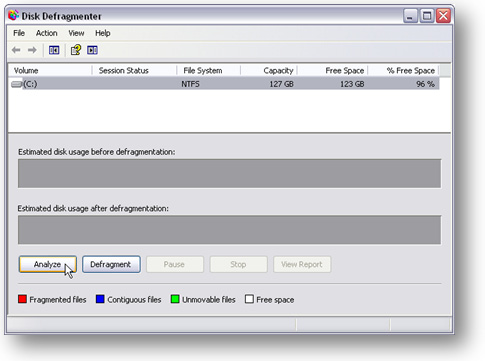Open the Help toolbar icon
The image size is (485, 361).
[x=76, y=50]
